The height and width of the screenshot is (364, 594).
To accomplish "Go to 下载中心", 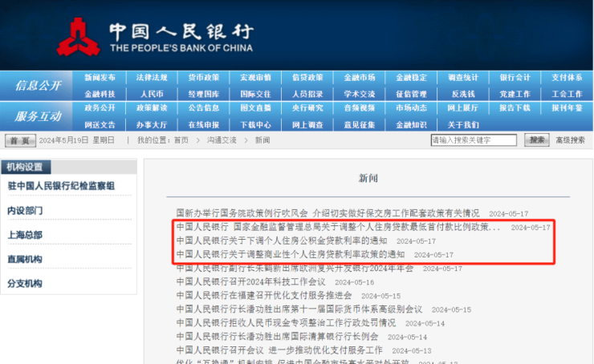I will click(x=255, y=125).
